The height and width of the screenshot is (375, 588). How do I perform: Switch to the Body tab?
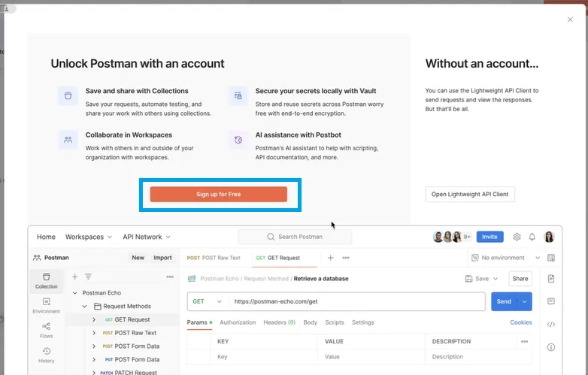(310, 322)
